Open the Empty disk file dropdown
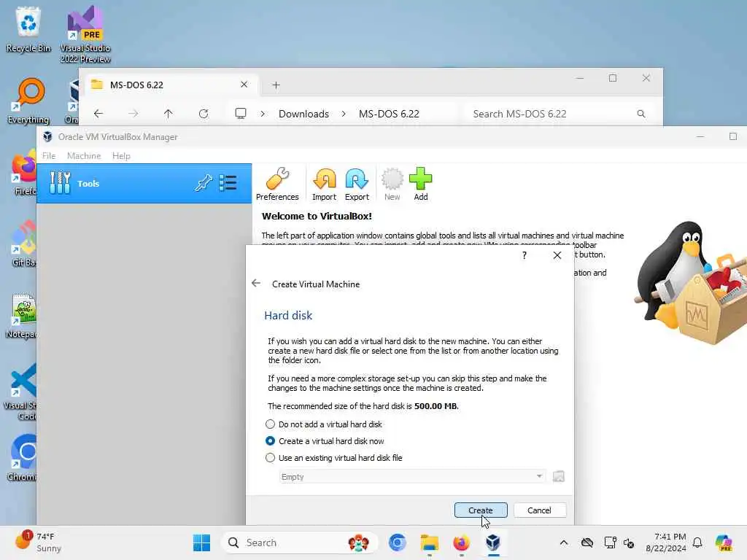 [x=412, y=477]
